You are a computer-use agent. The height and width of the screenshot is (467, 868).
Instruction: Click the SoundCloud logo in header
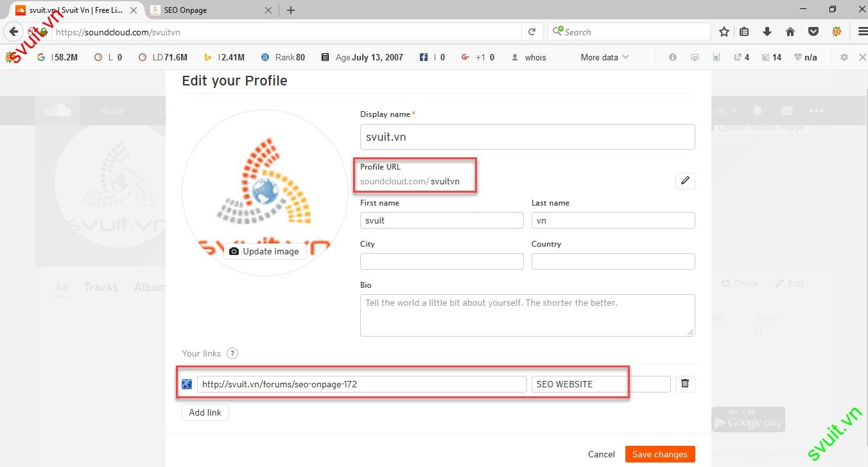57,110
